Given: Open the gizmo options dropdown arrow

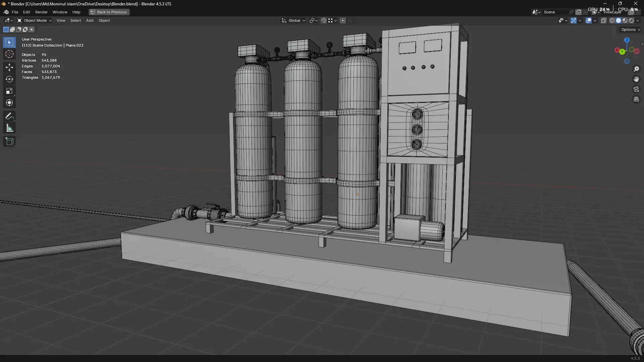Looking at the screenshot, I should (580, 20).
